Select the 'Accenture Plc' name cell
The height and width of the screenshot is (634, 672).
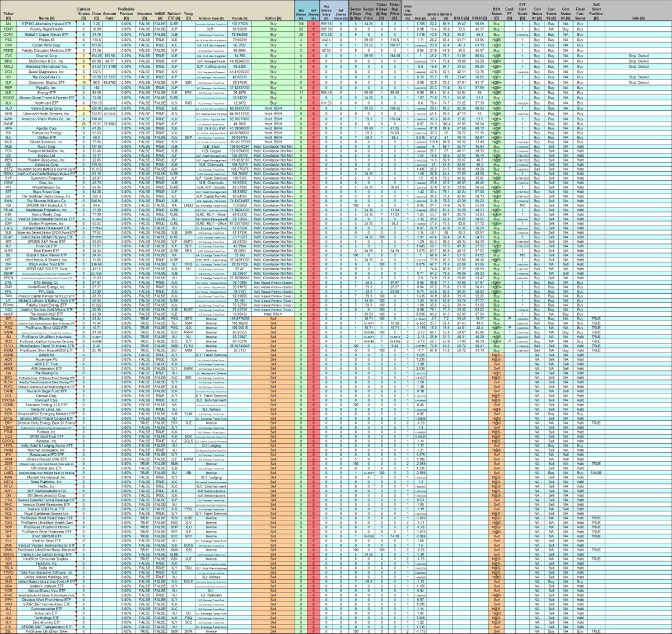click(x=47, y=360)
